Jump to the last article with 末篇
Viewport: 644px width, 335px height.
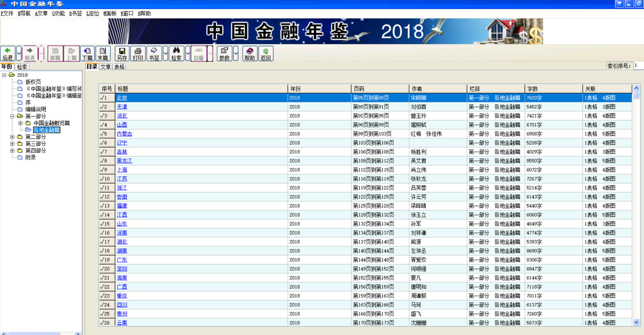click(x=103, y=53)
